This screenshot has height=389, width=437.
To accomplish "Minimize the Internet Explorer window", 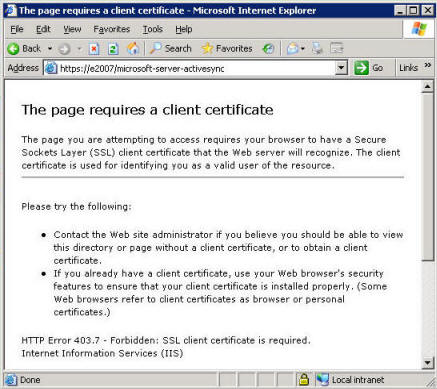I will [x=400, y=11].
